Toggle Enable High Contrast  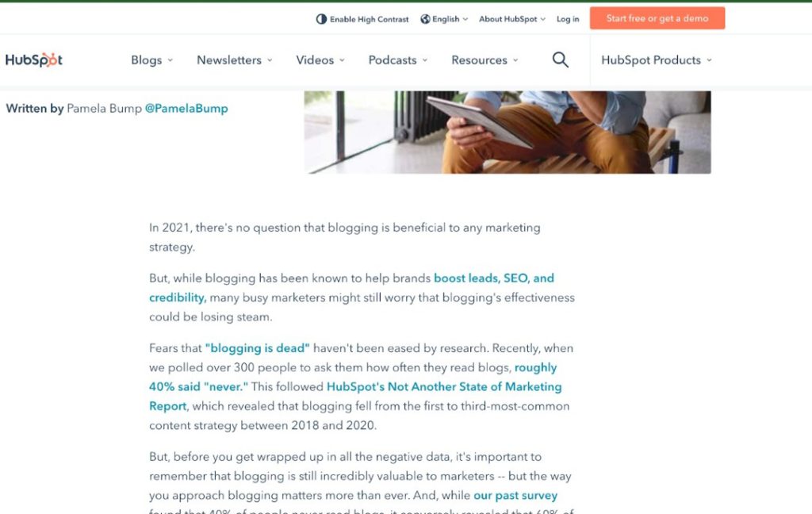tap(362, 19)
